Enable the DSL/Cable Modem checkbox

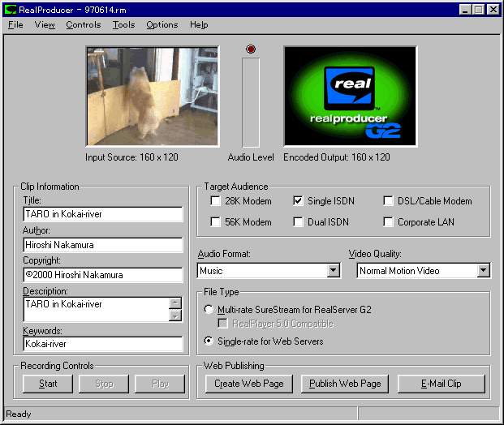point(388,201)
